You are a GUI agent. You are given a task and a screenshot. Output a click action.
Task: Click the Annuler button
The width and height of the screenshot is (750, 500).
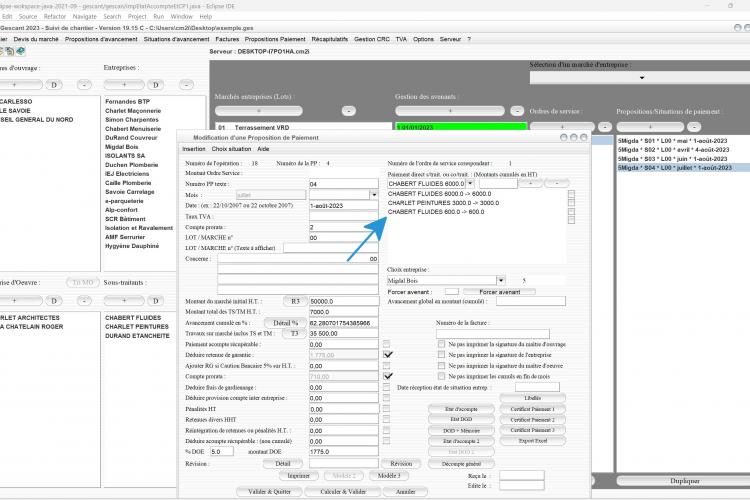pos(405,491)
